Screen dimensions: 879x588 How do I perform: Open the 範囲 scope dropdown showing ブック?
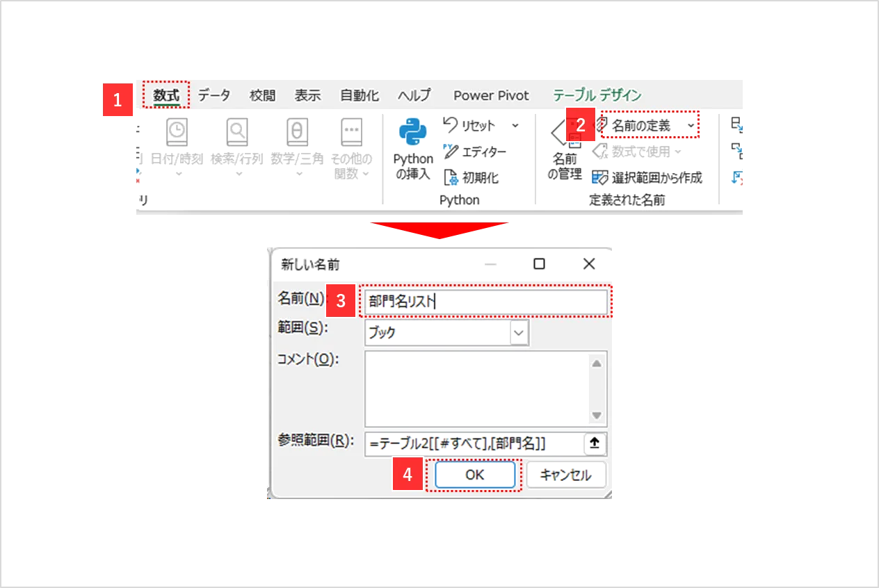(519, 334)
